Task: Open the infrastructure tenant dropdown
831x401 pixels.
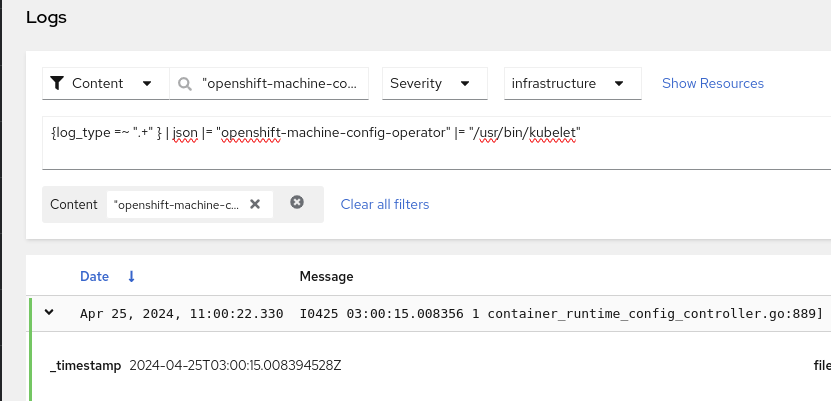Action: [572, 84]
